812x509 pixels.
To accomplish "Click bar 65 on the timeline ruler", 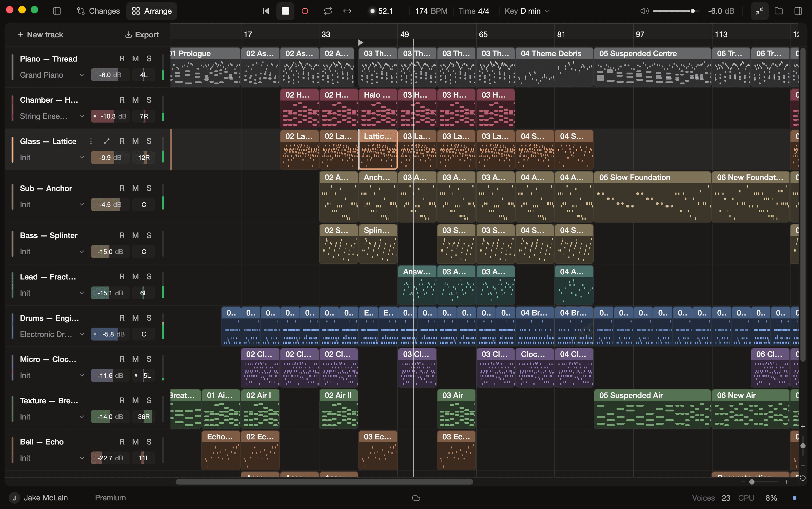I will coord(483,34).
